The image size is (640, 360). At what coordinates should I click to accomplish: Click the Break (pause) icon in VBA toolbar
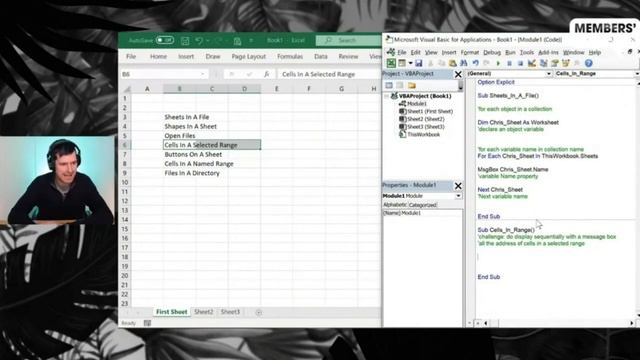pos(509,63)
